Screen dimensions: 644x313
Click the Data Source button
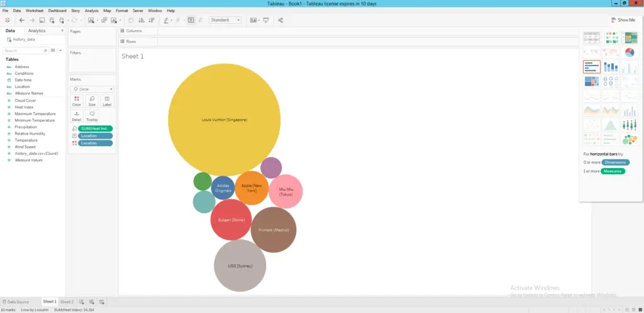[15, 302]
